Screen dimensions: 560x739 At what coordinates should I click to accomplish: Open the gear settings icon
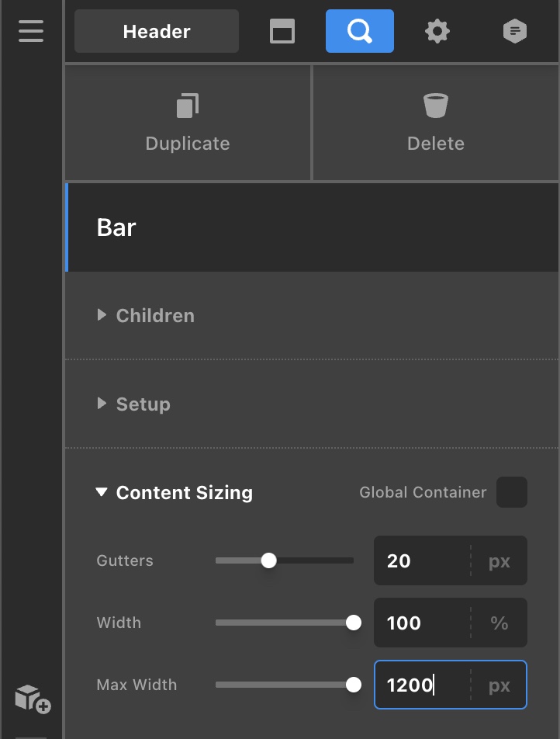[437, 32]
